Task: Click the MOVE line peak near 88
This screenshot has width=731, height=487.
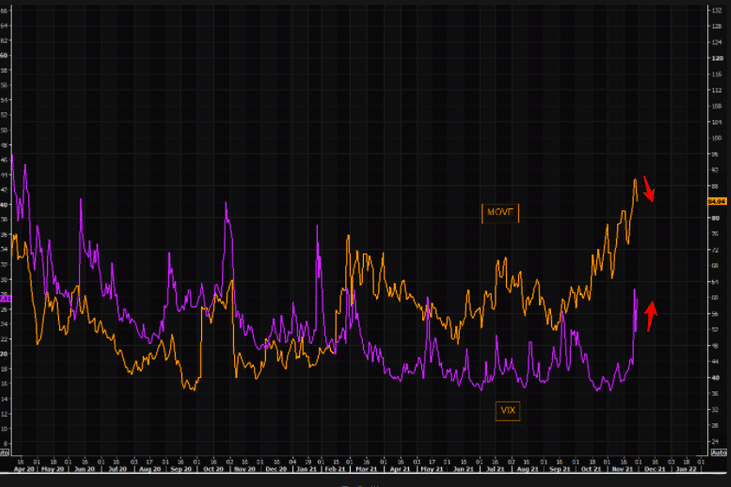Action: pos(635,181)
